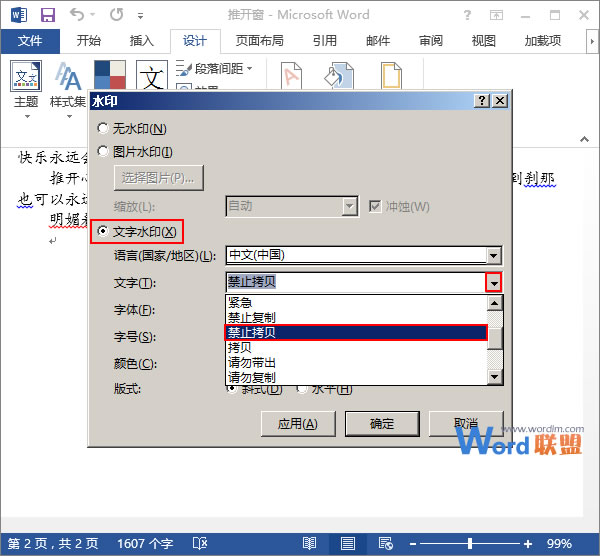Click the dropdown list scrollbar thumb
The width and height of the screenshot is (600, 556).
pyautogui.click(x=494, y=339)
